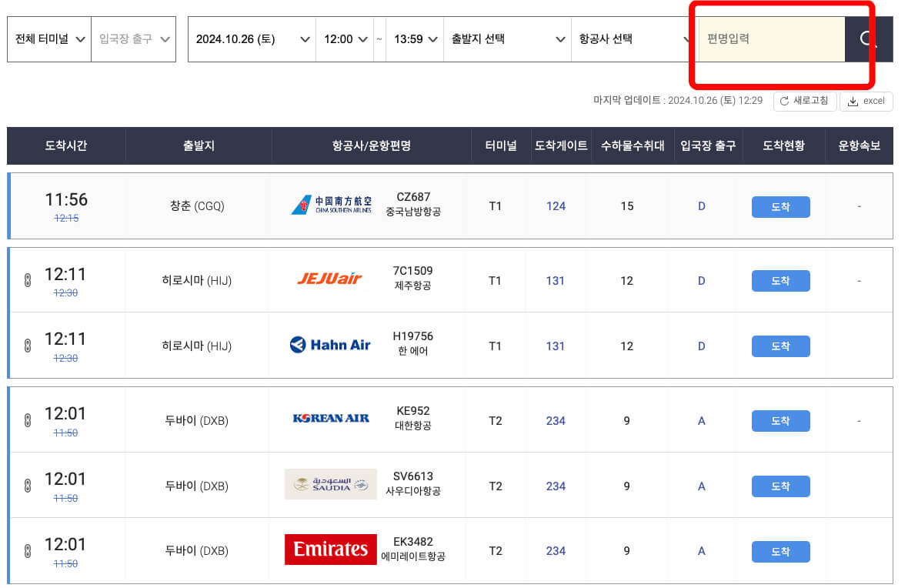Click the 출발지 column header

click(x=199, y=146)
